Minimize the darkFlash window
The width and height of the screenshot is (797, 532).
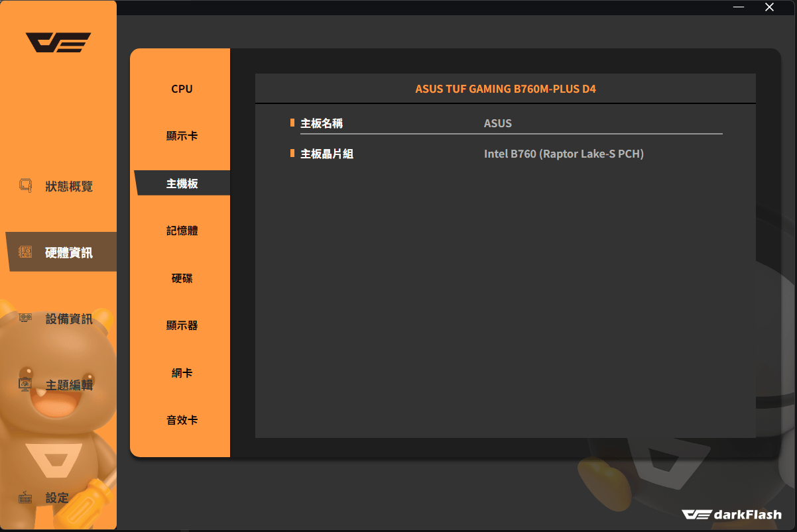(739, 7)
